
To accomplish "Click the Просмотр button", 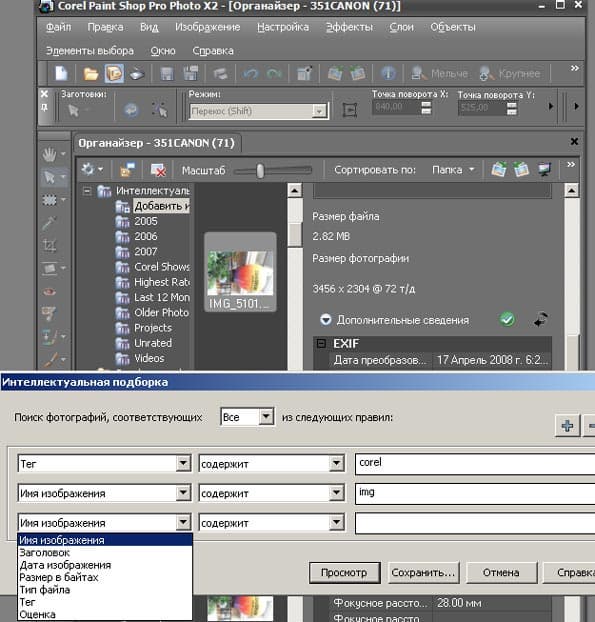I will coord(344,572).
